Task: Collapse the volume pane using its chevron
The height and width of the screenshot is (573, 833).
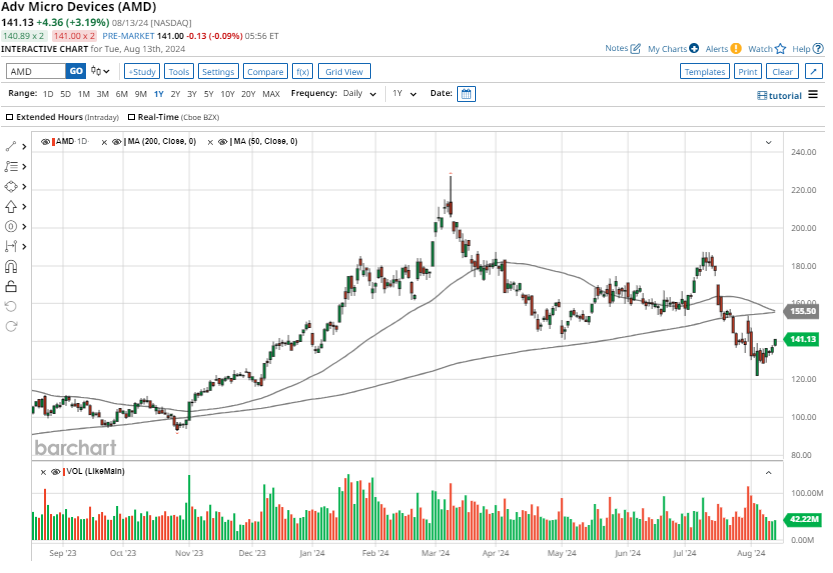Action: coord(768,472)
